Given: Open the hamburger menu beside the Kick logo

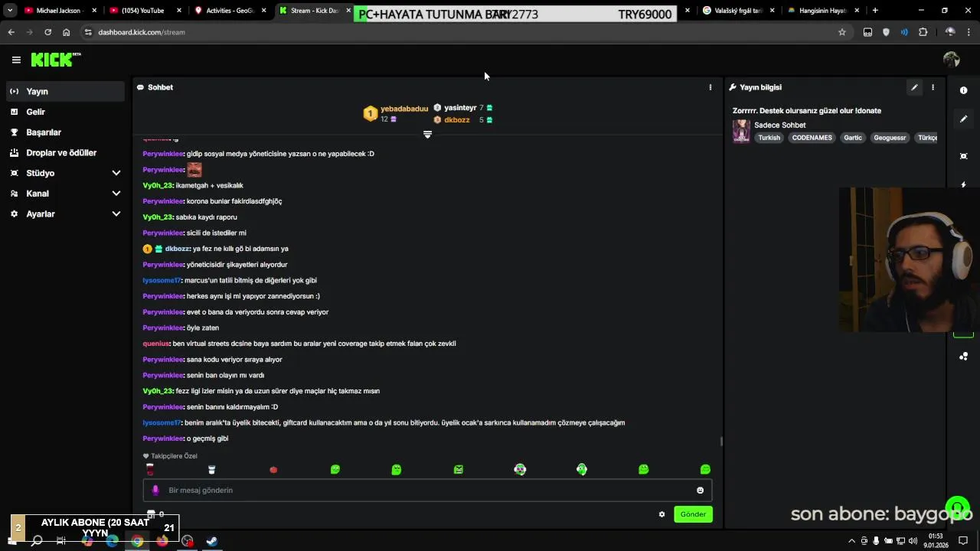Looking at the screenshot, I should [x=16, y=60].
